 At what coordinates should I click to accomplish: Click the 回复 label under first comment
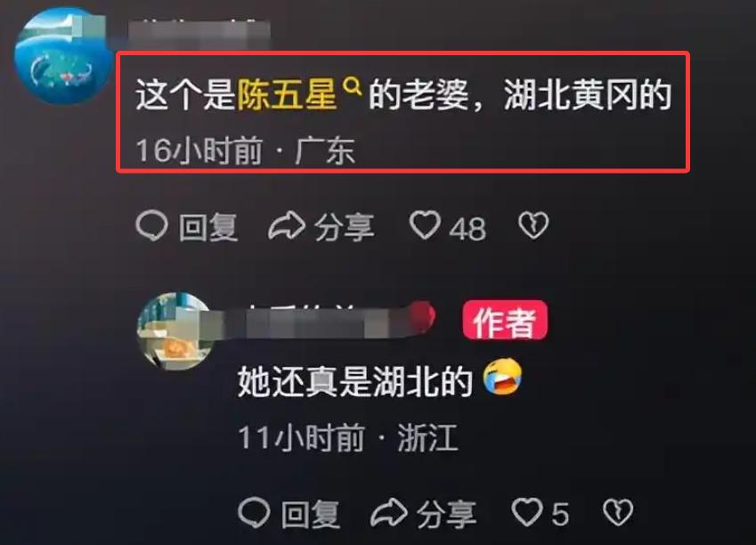208,227
